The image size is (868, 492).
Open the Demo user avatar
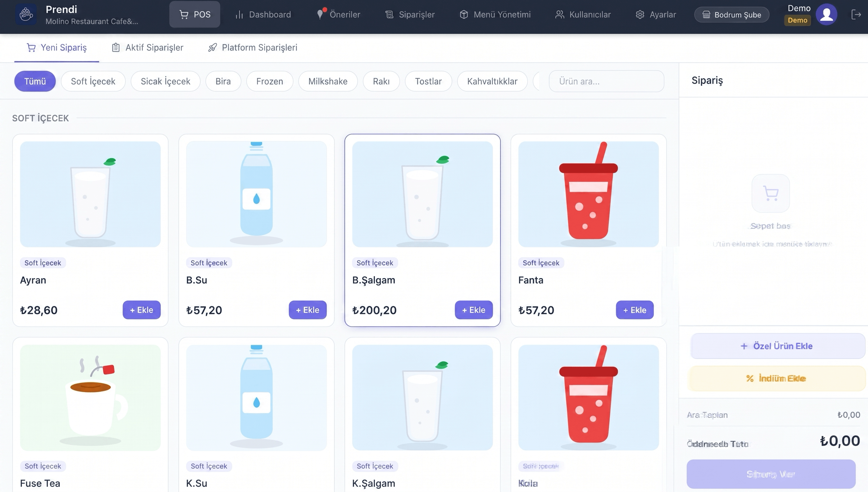pos(826,14)
